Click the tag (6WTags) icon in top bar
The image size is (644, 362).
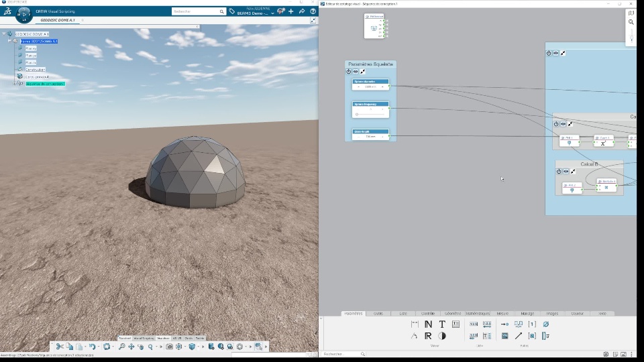pyautogui.click(x=232, y=11)
